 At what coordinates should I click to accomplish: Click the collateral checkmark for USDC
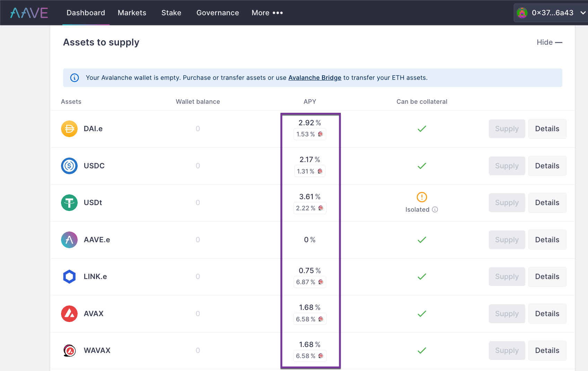[422, 166]
